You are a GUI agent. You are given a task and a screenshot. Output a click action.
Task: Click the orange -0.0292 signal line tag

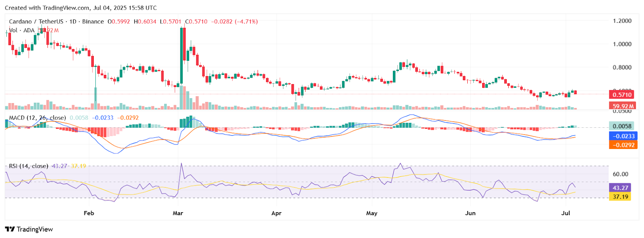tap(623, 145)
